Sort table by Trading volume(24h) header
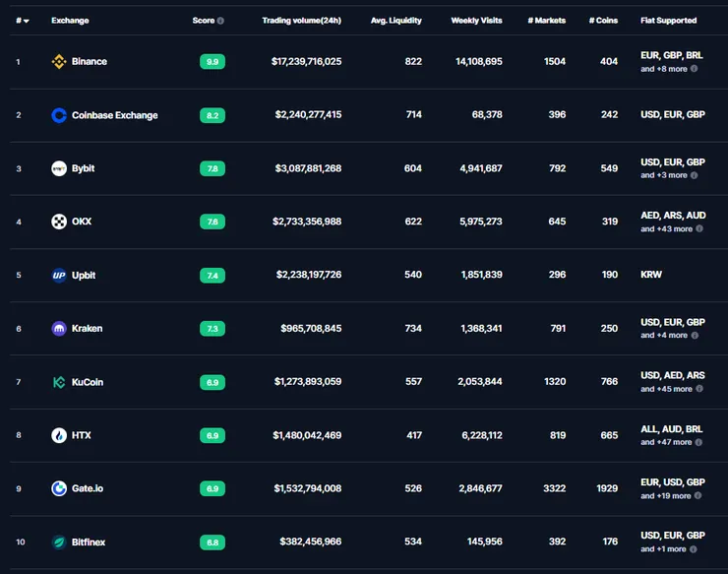This screenshot has height=574, width=728. pyautogui.click(x=301, y=21)
